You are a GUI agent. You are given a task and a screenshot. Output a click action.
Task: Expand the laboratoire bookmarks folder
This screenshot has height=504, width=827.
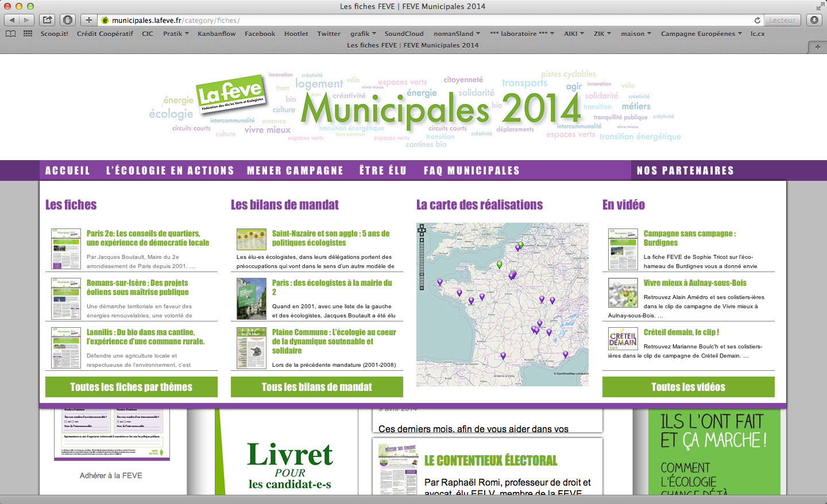click(522, 34)
